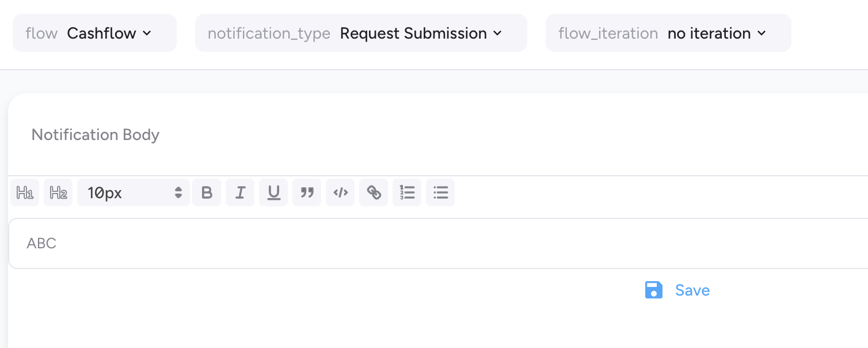Click into the ABC text editor field

coord(437,243)
